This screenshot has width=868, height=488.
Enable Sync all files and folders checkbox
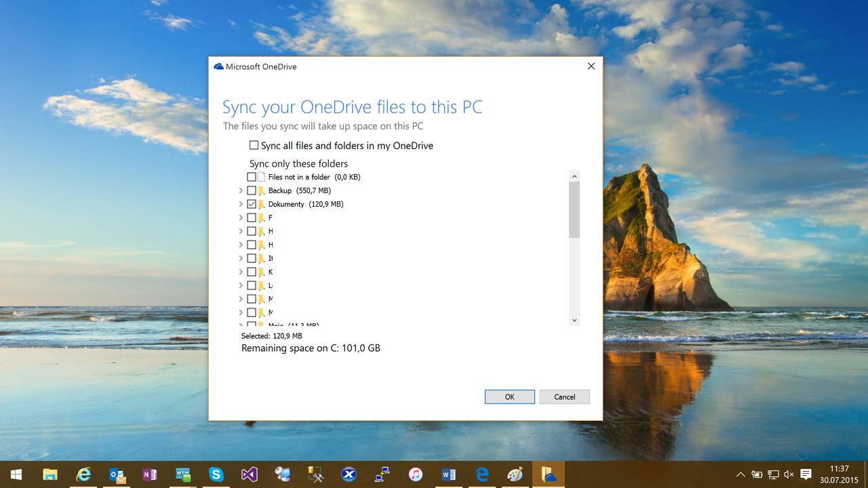254,145
